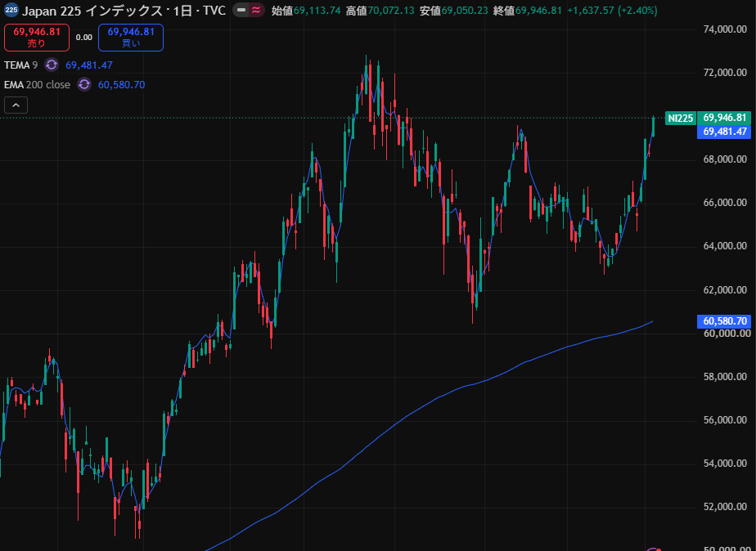Click the green 69,946.81 price scale label

click(x=724, y=119)
